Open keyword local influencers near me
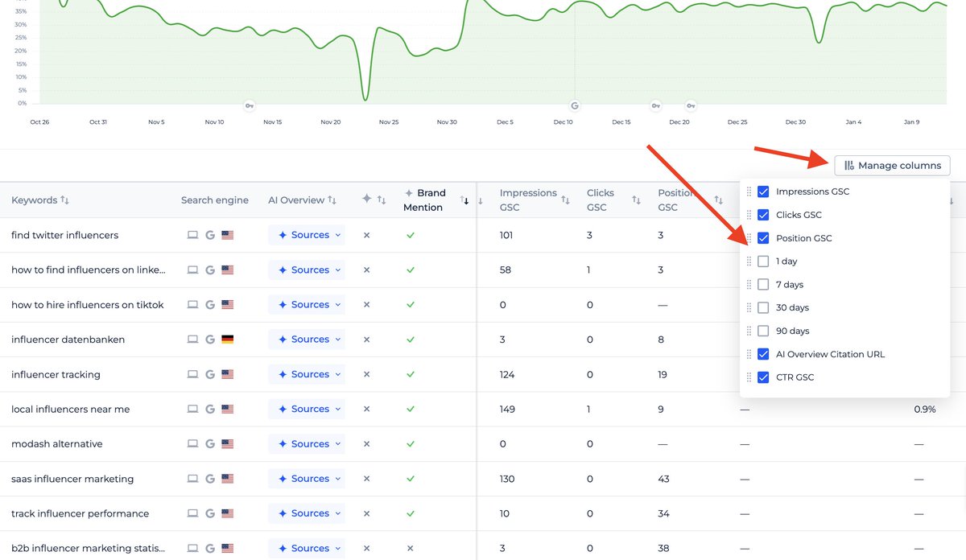Viewport: 966px width, 560px height. point(70,409)
